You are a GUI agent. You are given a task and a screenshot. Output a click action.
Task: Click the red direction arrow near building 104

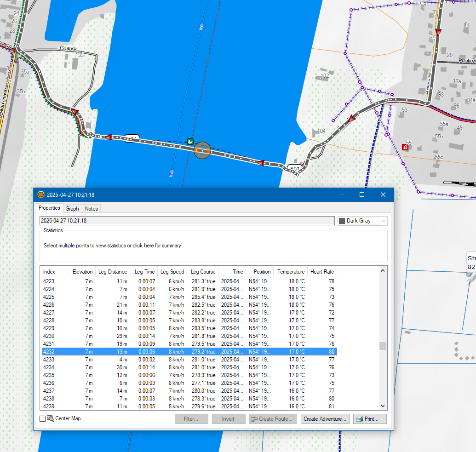coord(352,119)
